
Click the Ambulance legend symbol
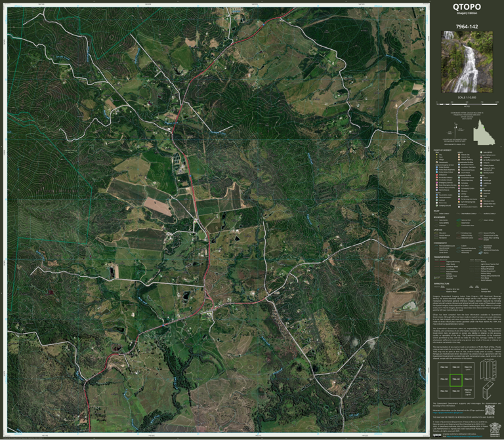click(437, 174)
